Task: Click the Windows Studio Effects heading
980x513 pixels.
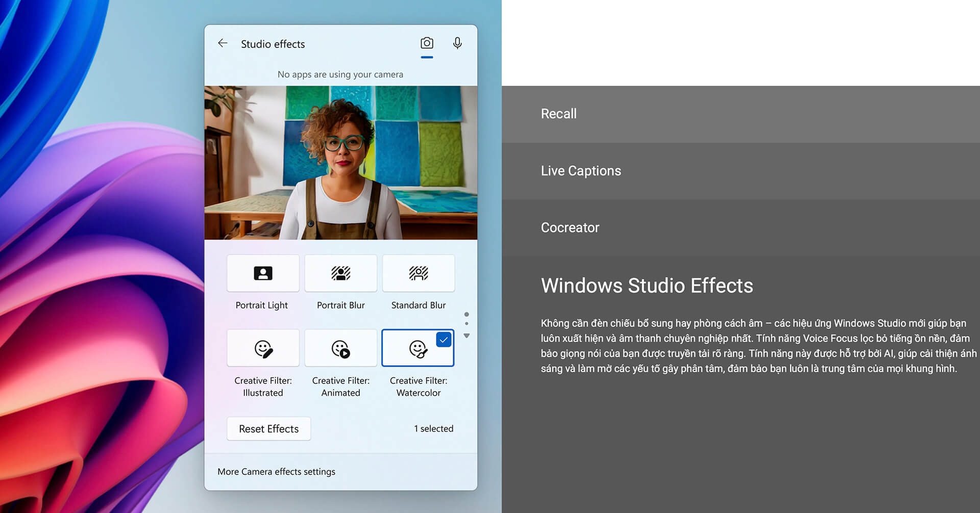Action: (x=647, y=286)
